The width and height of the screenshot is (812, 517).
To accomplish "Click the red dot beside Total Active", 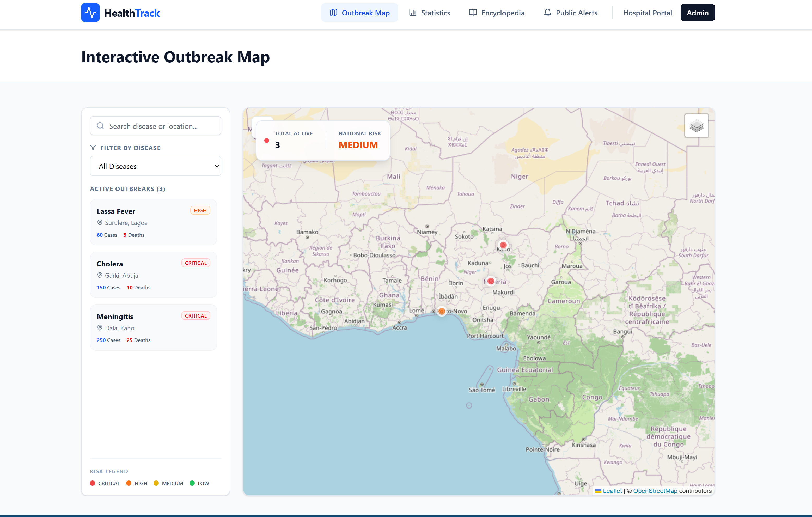I will tap(266, 141).
